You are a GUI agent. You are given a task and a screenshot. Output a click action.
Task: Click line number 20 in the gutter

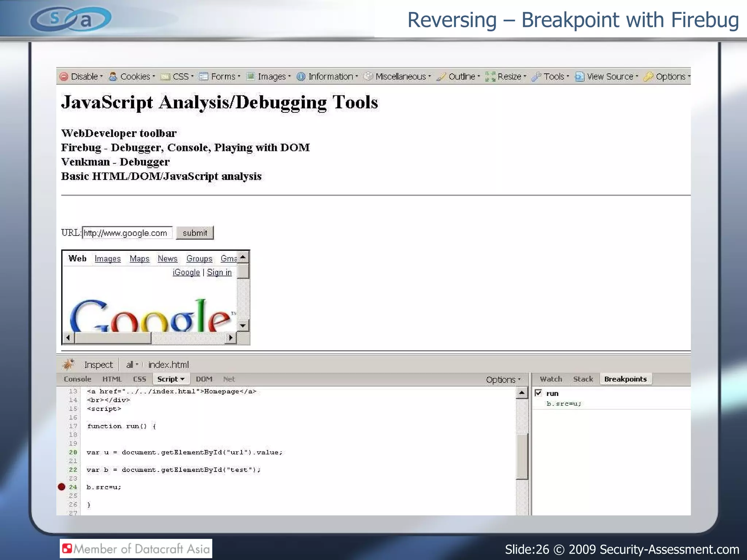tap(73, 452)
